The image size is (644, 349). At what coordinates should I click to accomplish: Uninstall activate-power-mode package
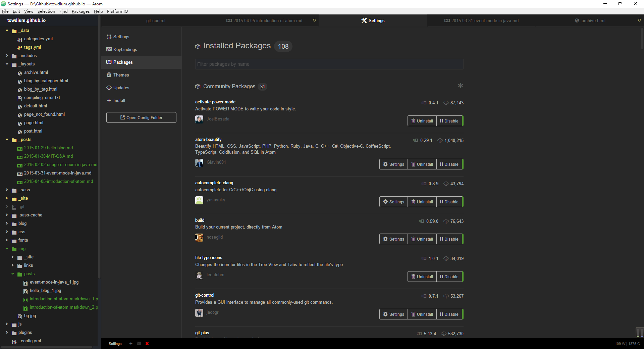point(422,121)
